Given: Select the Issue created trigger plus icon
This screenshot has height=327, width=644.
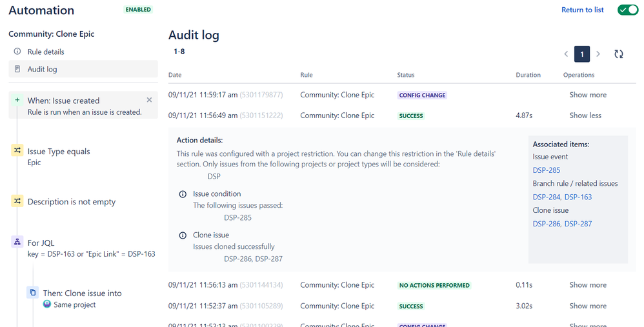Looking at the screenshot, I should pos(17,100).
